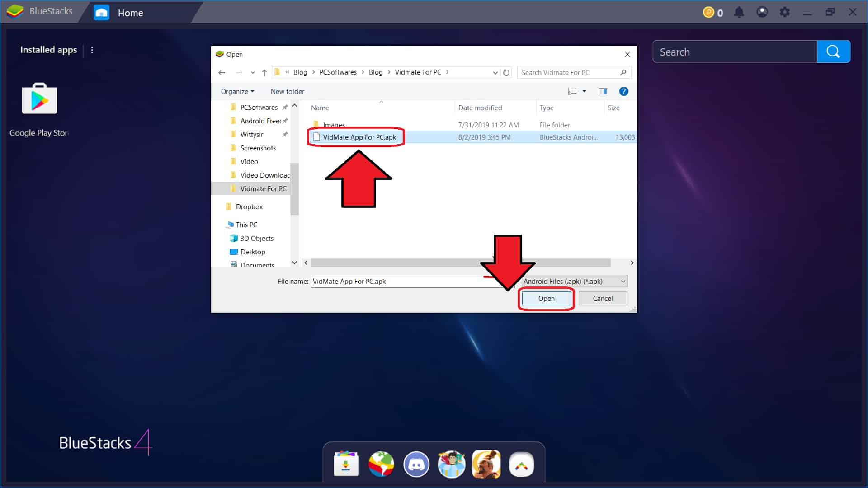This screenshot has height=488, width=868.
Task: Click the BlueStacks logo in title bar
Action: [15, 11]
